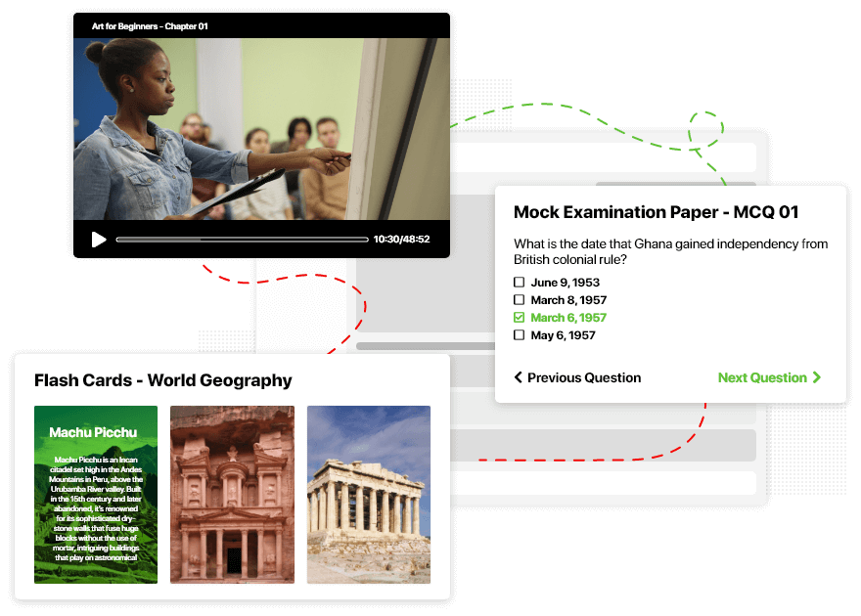Viewport: 861px width, 616px height.
Task: Click the checkbox square beside May 6, 1957
Action: click(x=519, y=334)
